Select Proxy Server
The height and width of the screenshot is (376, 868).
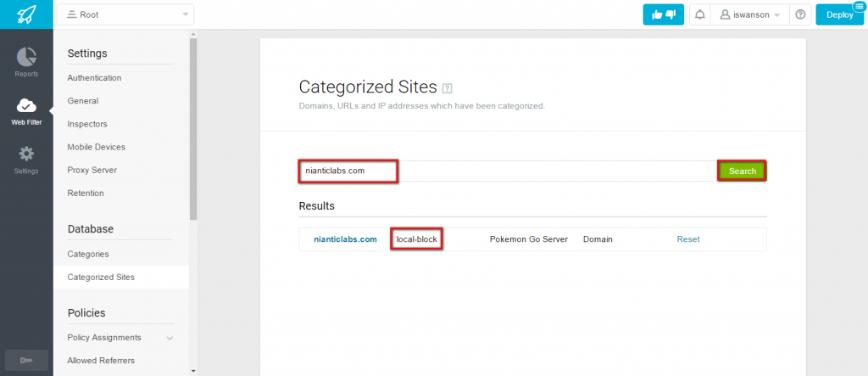pos(92,170)
